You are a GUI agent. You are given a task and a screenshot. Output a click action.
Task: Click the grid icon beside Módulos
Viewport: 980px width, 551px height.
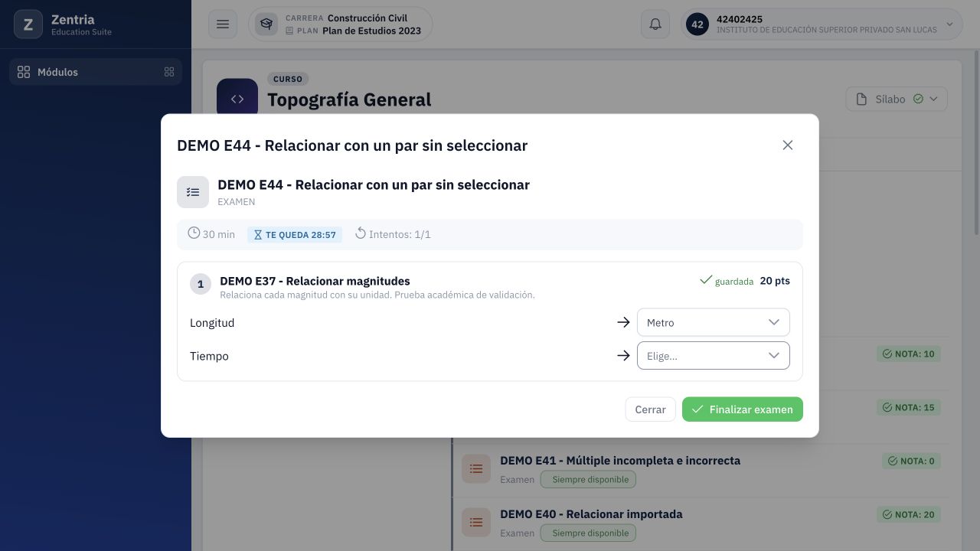169,72
